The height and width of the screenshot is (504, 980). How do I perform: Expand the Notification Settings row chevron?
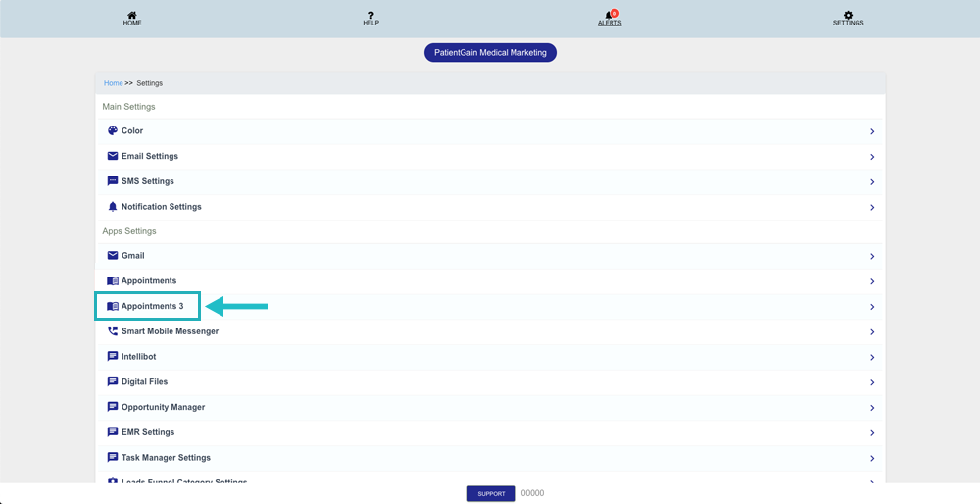(872, 207)
